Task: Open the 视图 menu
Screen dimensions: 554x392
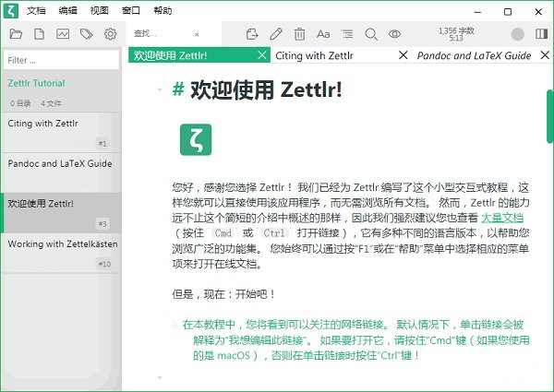Action: click(100, 11)
